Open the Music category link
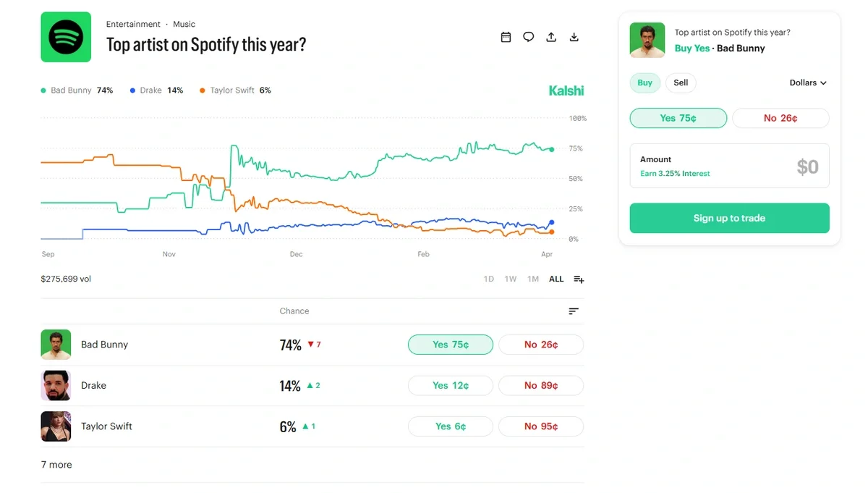This screenshot has height=493, width=868. pyautogui.click(x=184, y=24)
